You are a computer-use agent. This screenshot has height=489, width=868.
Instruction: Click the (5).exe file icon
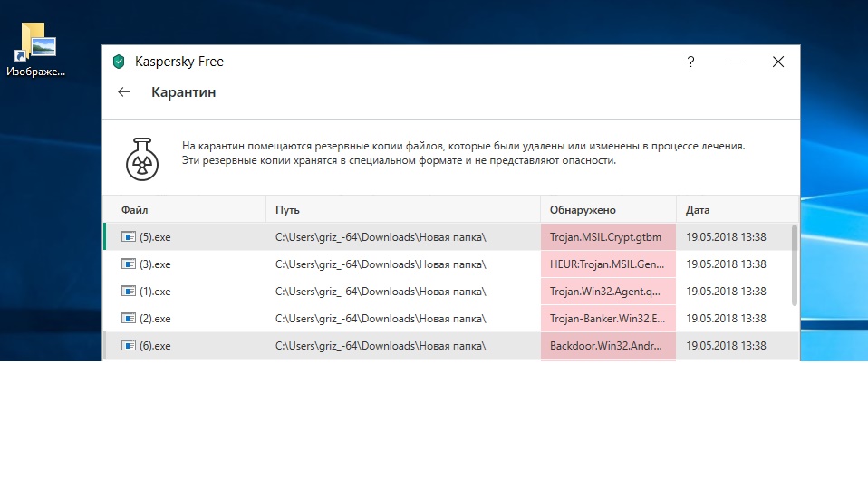(129, 237)
